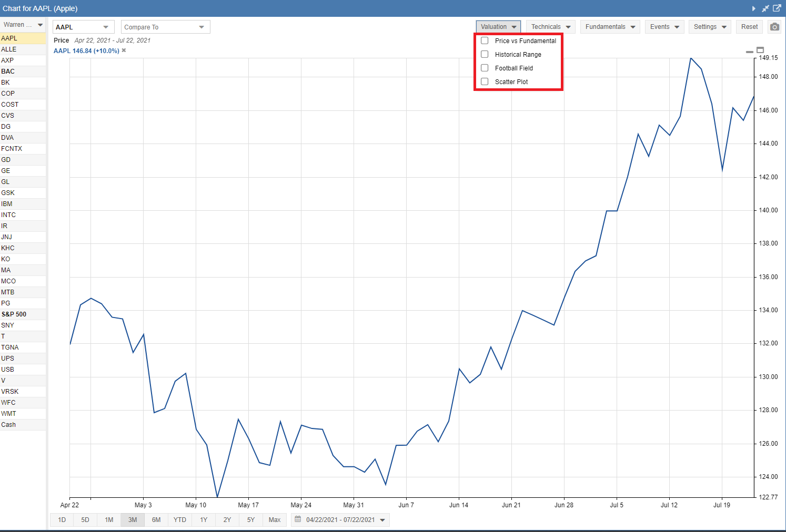
Task: Choose JNJ from the ticker list
Action: [x=23, y=237]
